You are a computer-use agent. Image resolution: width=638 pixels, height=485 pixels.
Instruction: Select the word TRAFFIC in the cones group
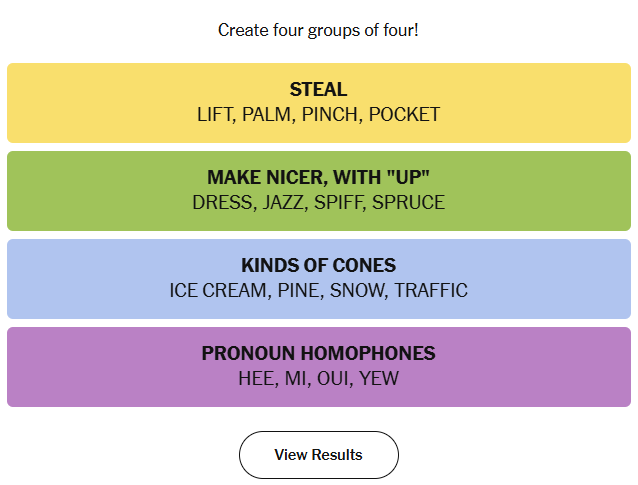[430, 290]
